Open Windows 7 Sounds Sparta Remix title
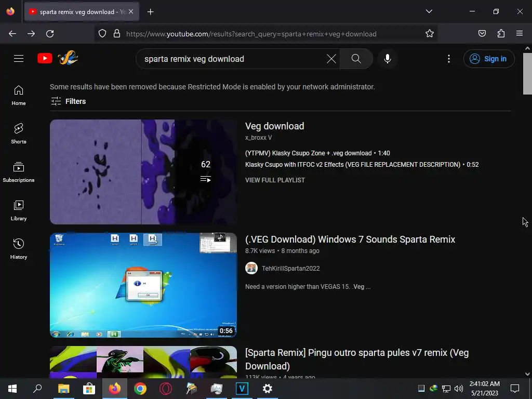532x399 pixels. click(350, 240)
